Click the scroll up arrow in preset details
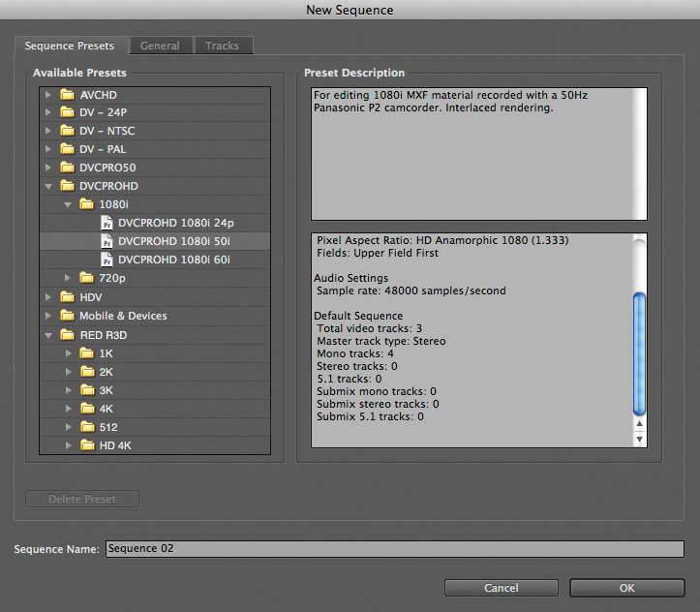Viewport: 700px width, 612px height. (x=639, y=423)
